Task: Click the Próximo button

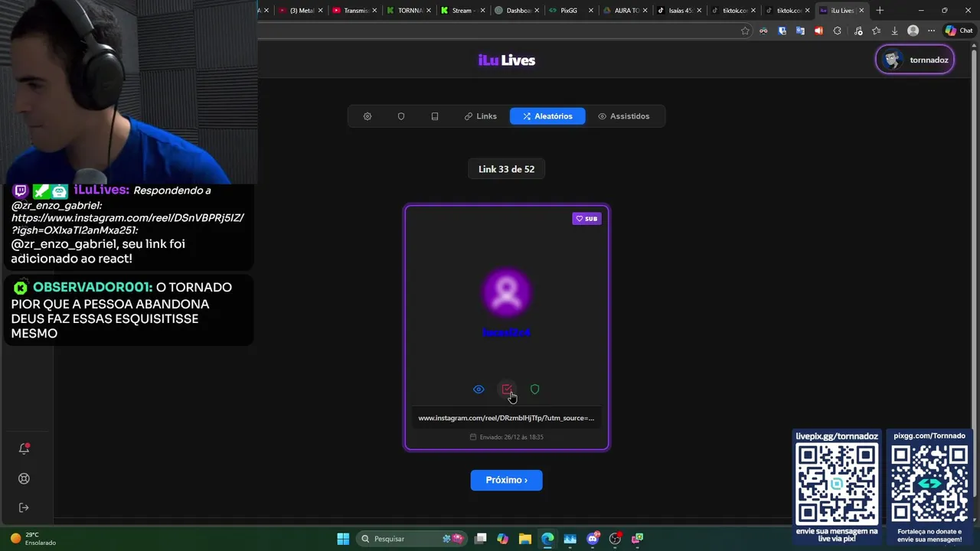Action: 506,480
